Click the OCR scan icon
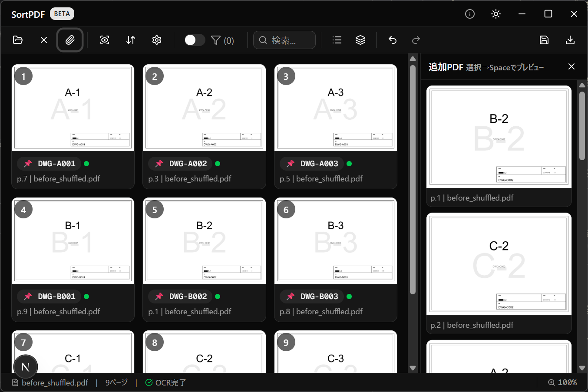 click(105, 40)
